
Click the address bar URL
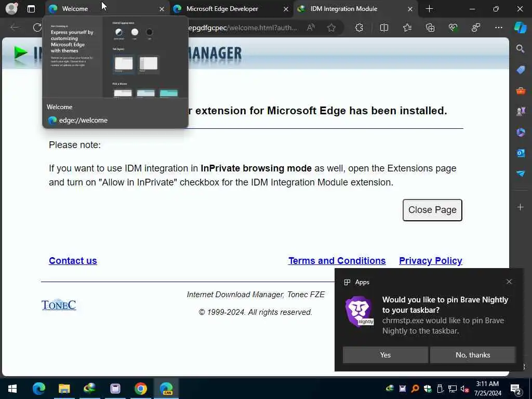tap(242, 28)
